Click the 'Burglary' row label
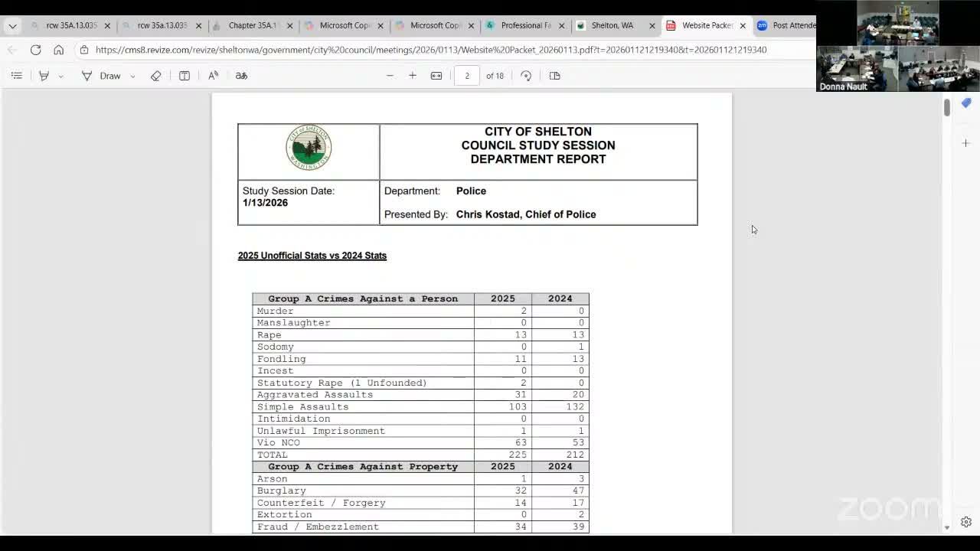 point(282,491)
